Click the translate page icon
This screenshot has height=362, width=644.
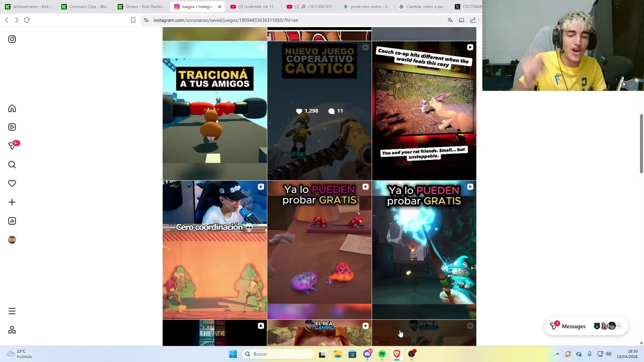click(450, 20)
